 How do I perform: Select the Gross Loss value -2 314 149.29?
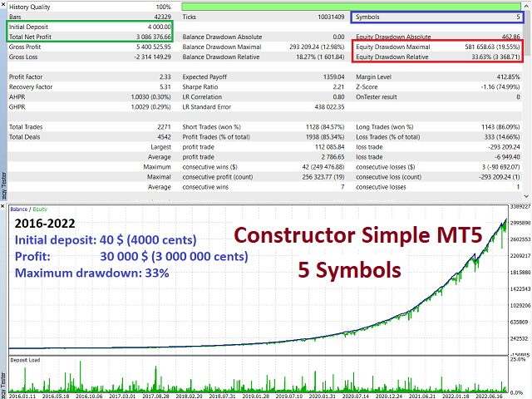point(152,57)
